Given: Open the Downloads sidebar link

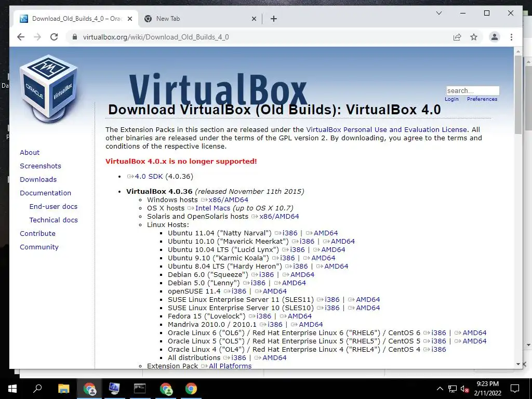Looking at the screenshot, I should (38, 179).
